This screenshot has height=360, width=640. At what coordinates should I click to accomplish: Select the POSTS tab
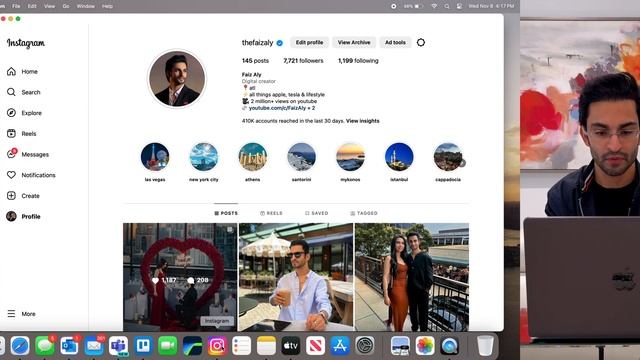(x=226, y=213)
